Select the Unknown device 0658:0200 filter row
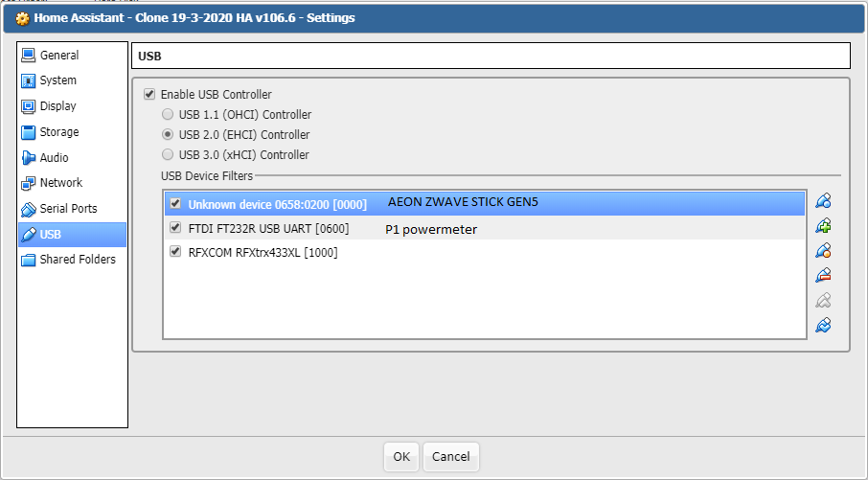Viewport: 868px width, 480px height. point(485,204)
